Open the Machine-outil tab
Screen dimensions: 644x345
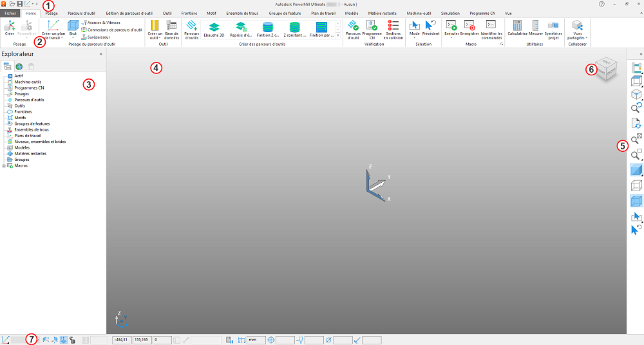point(419,13)
